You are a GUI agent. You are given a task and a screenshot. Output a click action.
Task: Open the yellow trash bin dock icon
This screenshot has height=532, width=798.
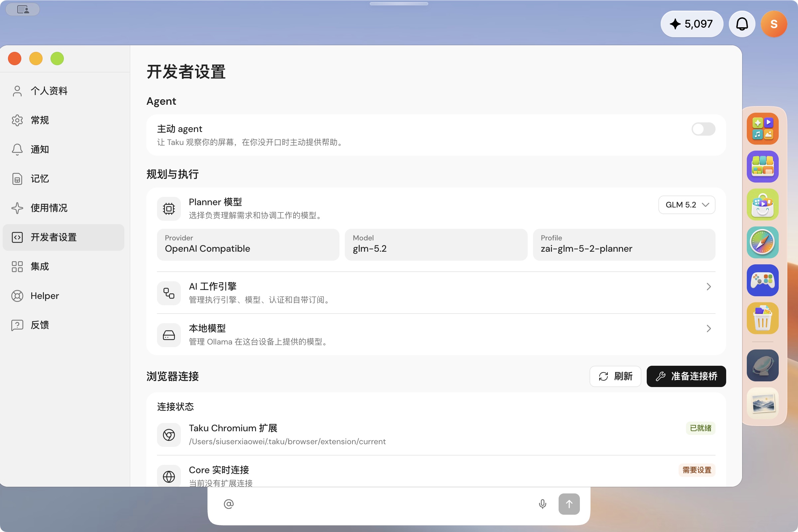(762, 318)
